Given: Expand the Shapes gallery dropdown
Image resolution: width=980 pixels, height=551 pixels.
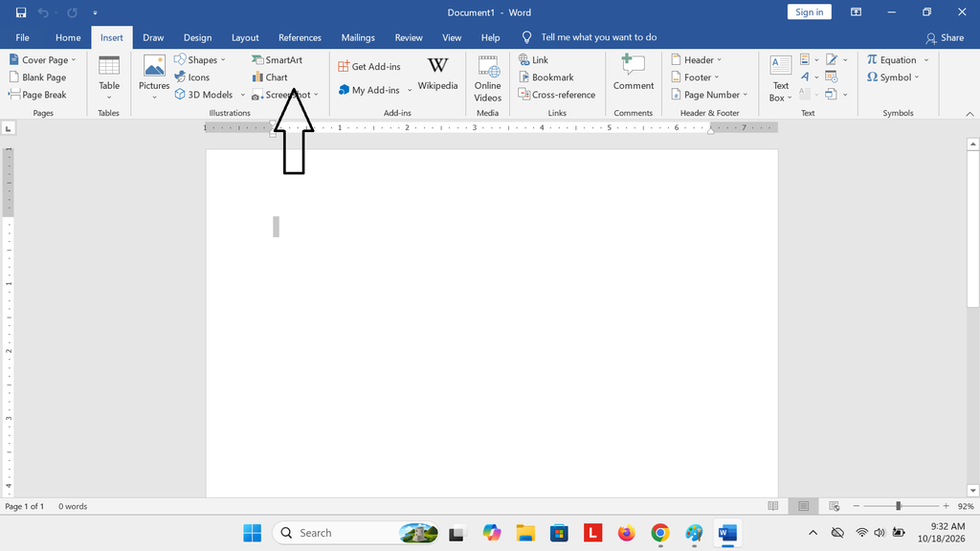Looking at the screenshot, I should [223, 60].
